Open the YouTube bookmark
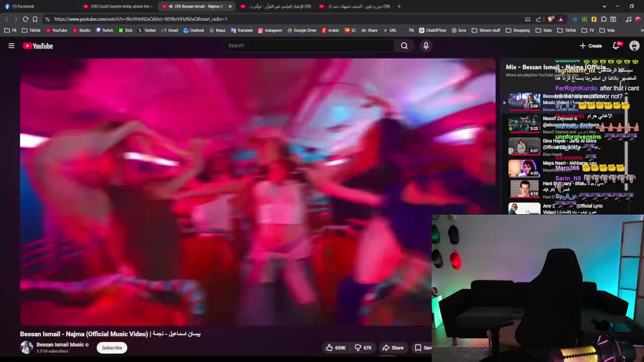644x362 pixels. pos(56,30)
